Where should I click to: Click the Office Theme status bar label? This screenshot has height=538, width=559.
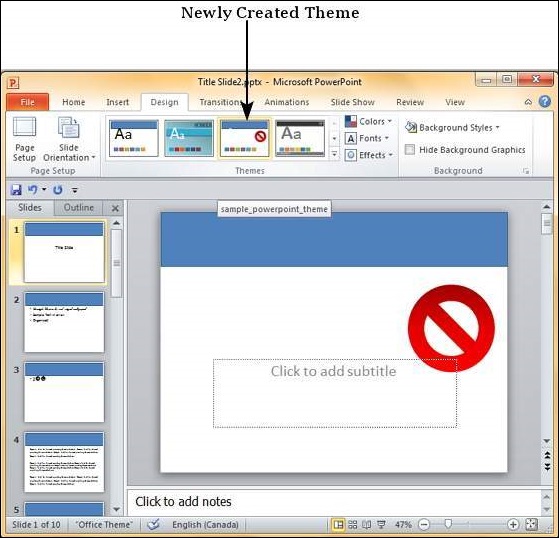(x=104, y=525)
